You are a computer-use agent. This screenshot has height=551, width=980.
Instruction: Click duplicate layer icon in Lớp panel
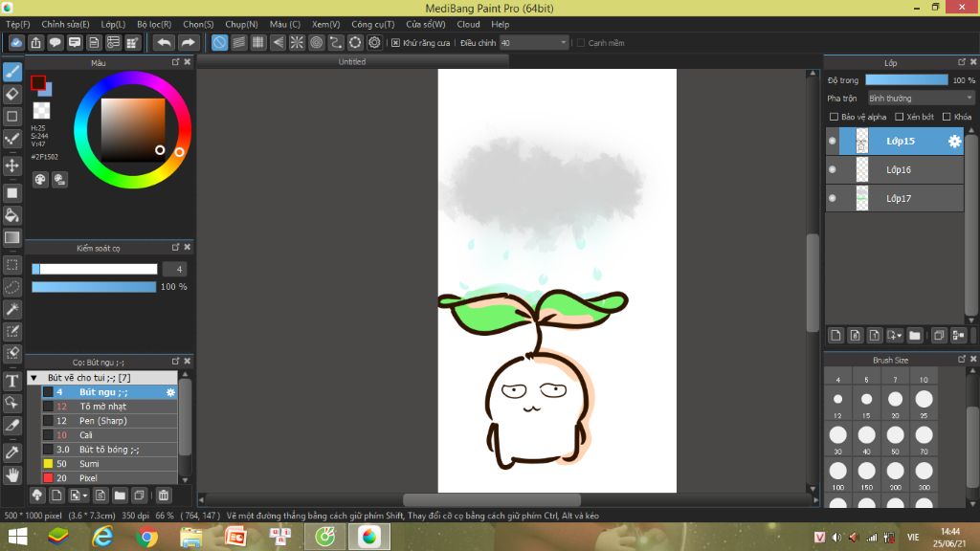(x=938, y=336)
